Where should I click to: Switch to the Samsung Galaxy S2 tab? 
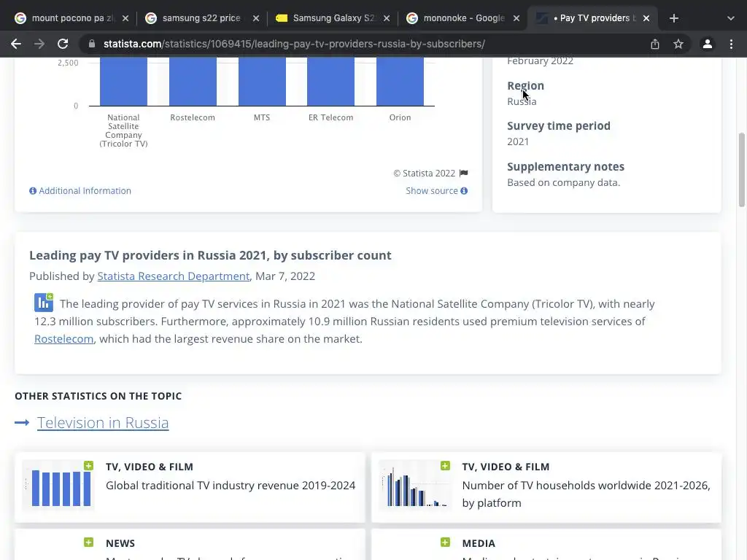331,18
